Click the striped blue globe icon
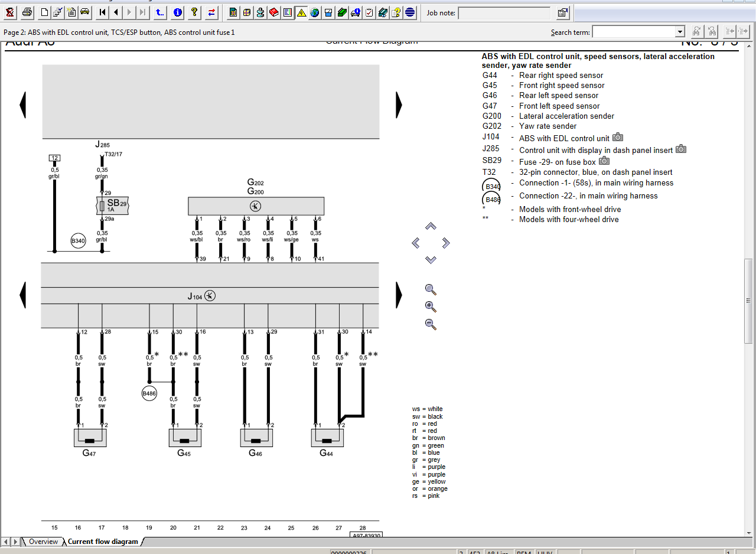Viewport: 756px width, 554px height. pyautogui.click(x=410, y=12)
